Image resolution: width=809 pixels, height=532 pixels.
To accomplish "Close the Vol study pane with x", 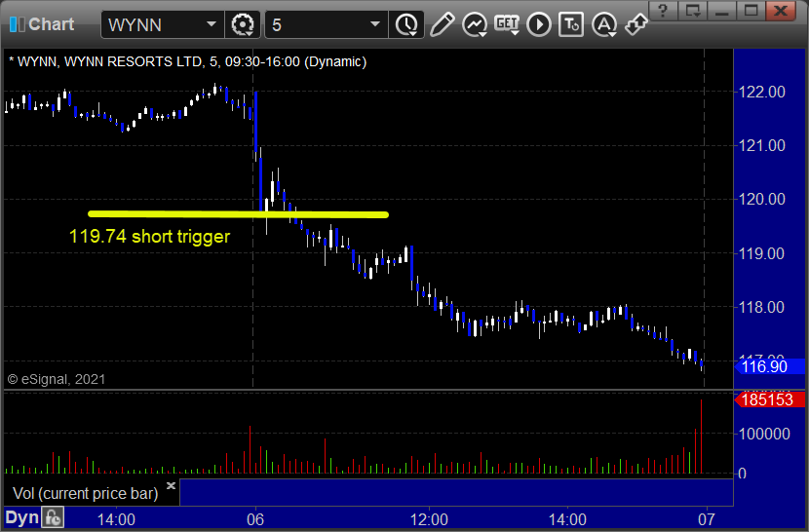I will [x=172, y=485].
